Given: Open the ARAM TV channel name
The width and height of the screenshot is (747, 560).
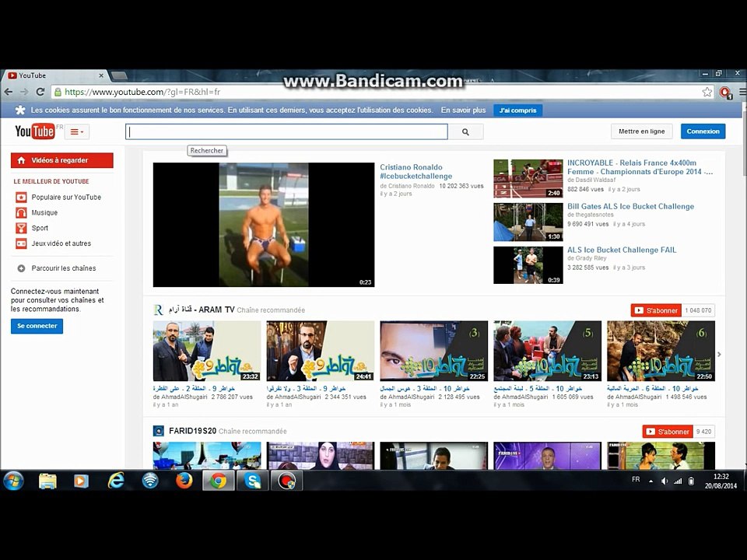Looking at the screenshot, I should (202, 310).
